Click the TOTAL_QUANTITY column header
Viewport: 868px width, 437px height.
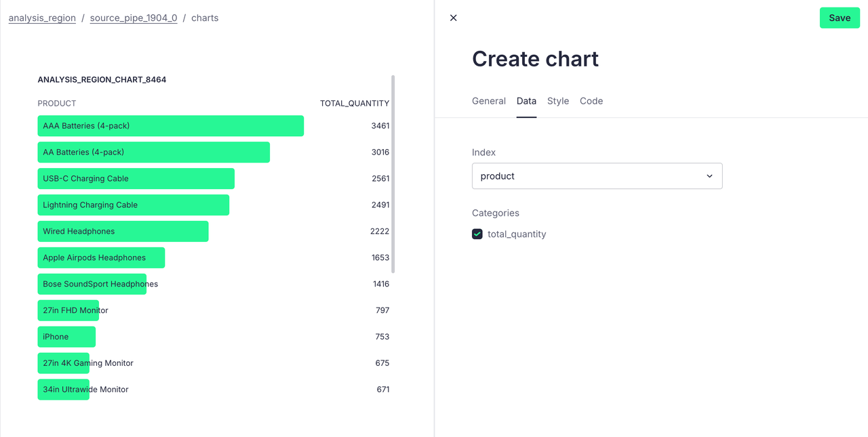point(355,104)
